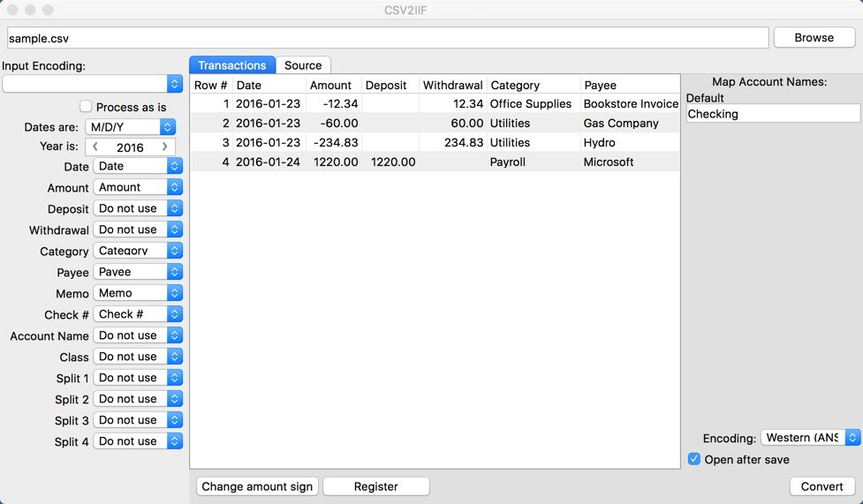Open the Check # mapping dropdown
The width and height of the screenshot is (863, 504).
pos(138,314)
